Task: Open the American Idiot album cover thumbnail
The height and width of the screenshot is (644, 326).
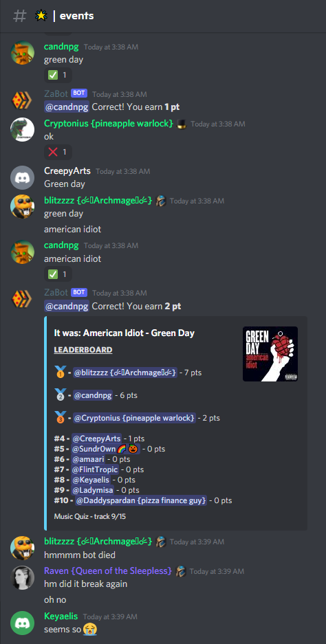Action: click(x=270, y=354)
